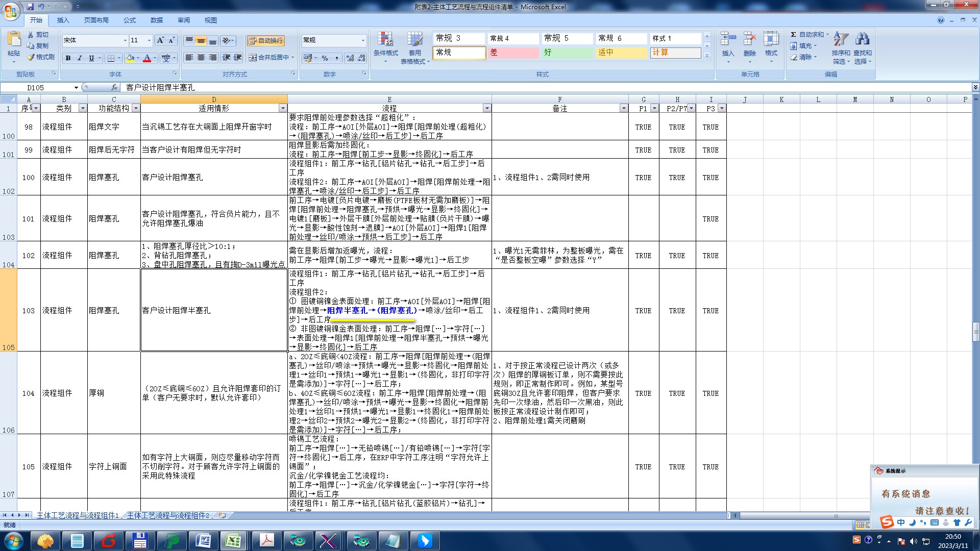The image size is (980, 551).
Task: Click the percent style icon
Action: (325, 58)
